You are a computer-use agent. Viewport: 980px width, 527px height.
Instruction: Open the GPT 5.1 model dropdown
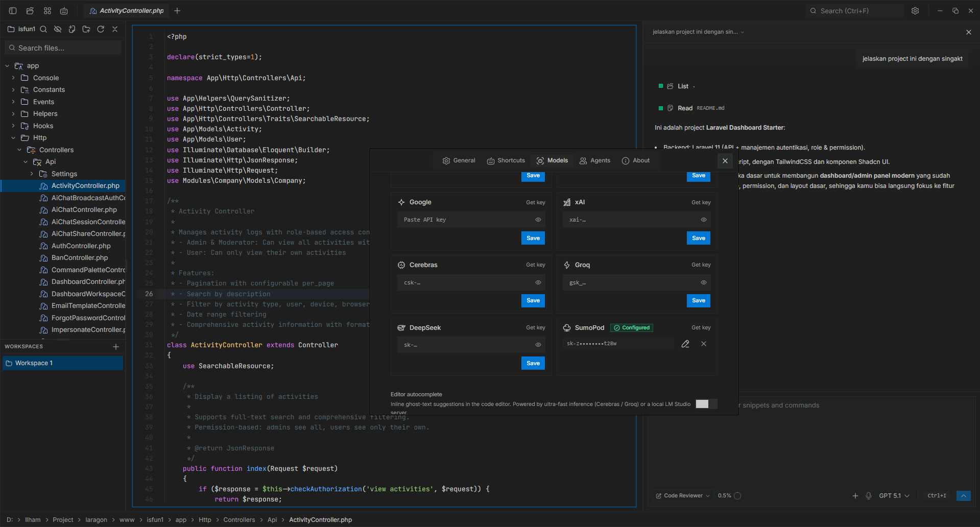pyautogui.click(x=894, y=496)
